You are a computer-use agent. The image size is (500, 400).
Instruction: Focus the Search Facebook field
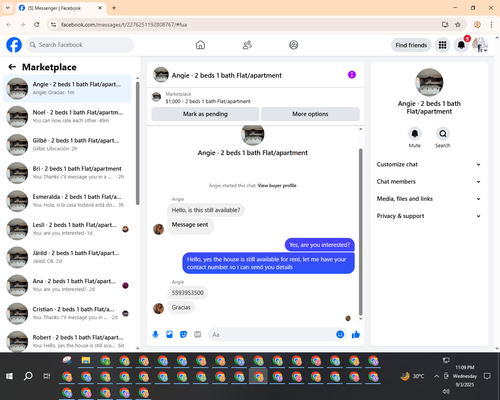80,45
